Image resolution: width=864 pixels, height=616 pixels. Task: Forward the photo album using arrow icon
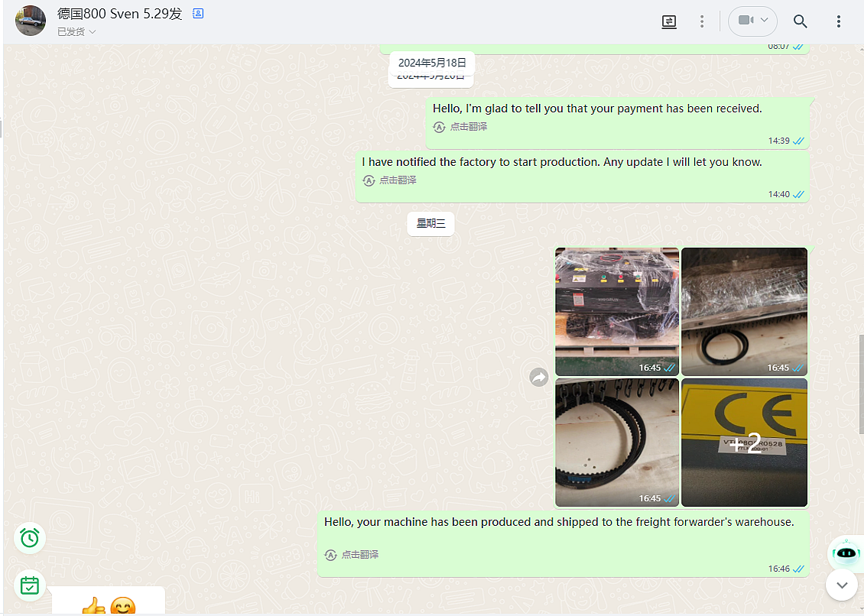539,377
